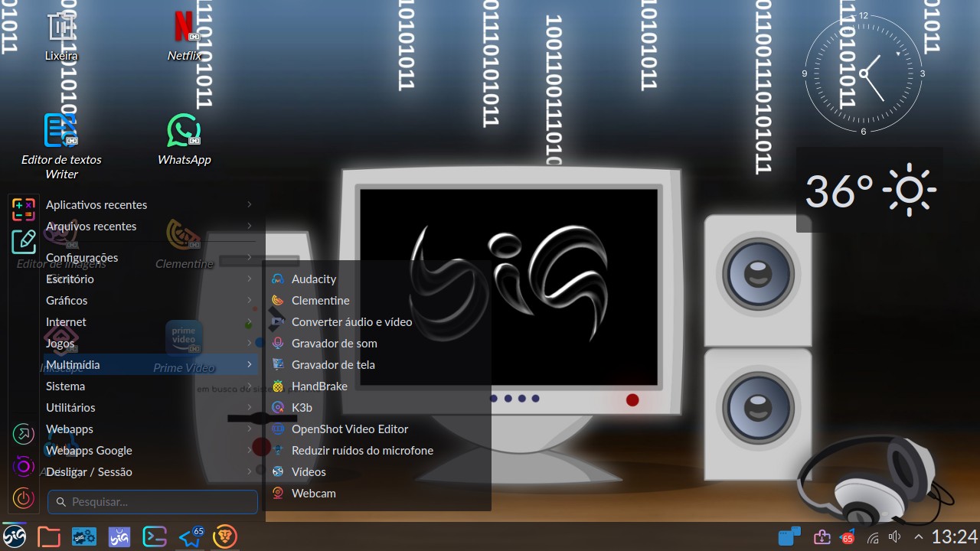Launch OpenShot Video Editor
This screenshot has height=551, width=980.
(x=378, y=429)
